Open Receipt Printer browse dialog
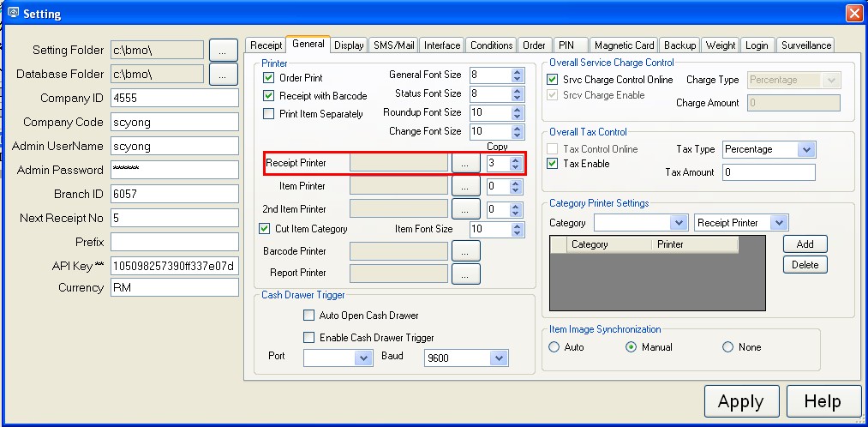Image resolution: width=868 pixels, height=427 pixels. pos(465,164)
